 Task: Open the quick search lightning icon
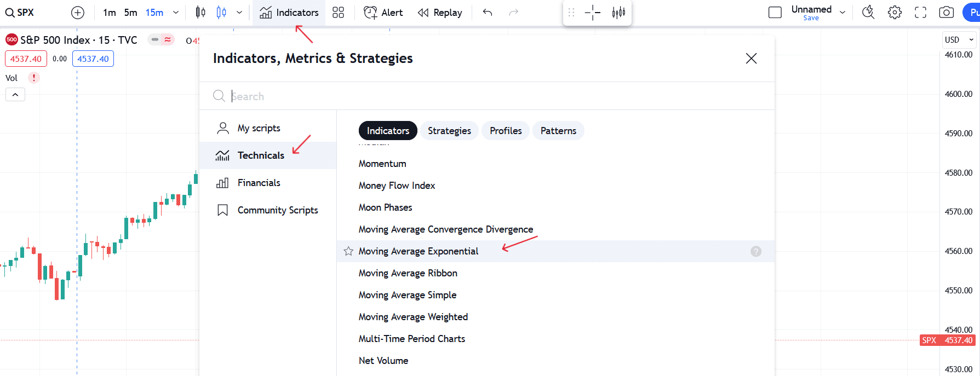point(868,13)
